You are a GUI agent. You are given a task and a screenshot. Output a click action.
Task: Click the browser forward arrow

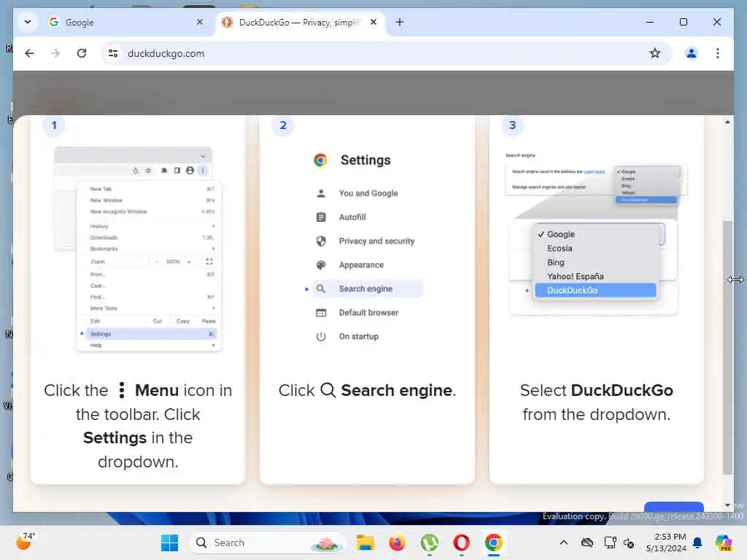(x=55, y=53)
